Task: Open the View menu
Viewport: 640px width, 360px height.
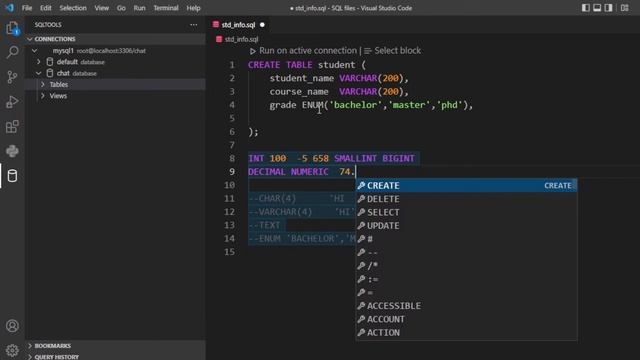Action: click(102, 8)
